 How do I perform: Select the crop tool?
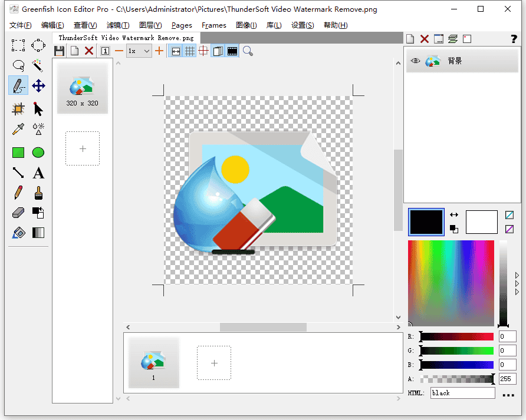[x=18, y=109]
